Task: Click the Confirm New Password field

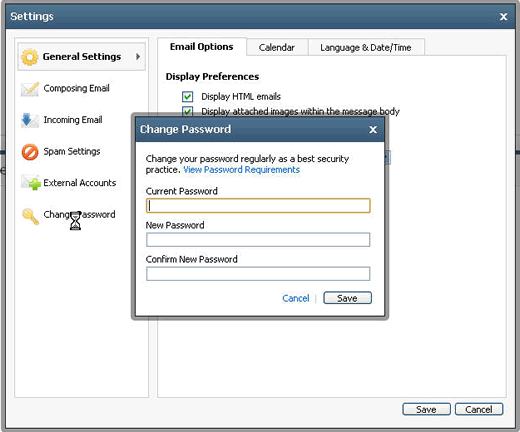Action: [258, 274]
